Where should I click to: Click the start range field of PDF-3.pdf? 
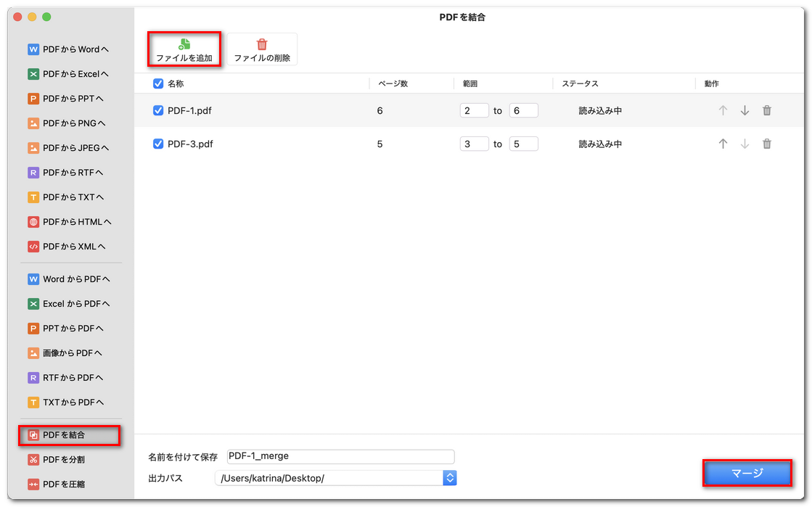pos(475,144)
